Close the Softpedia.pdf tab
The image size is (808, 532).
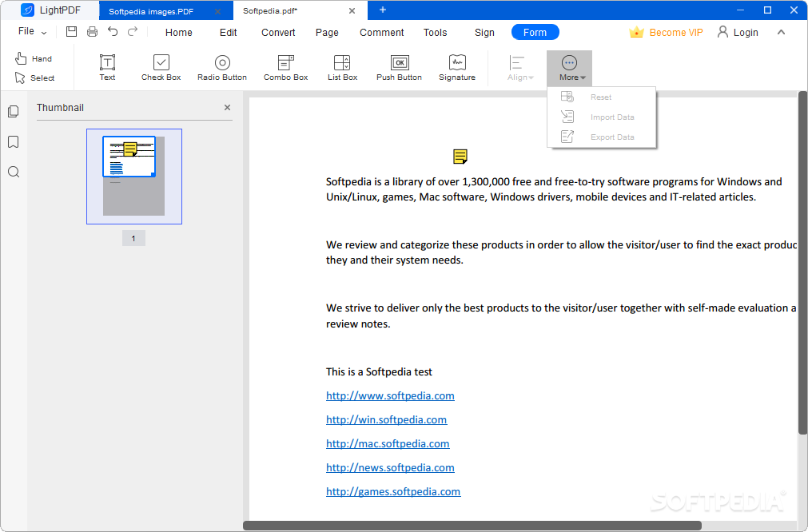[x=352, y=11]
